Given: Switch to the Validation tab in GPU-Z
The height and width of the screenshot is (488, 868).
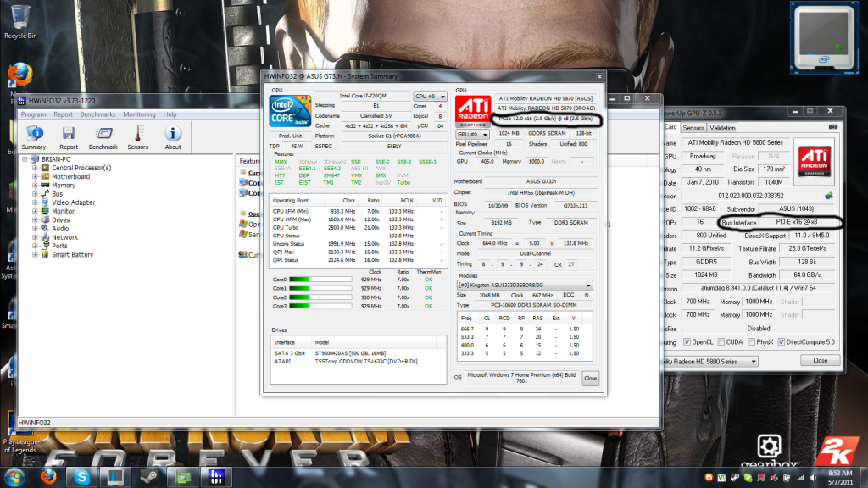Looking at the screenshot, I should pyautogui.click(x=722, y=128).
